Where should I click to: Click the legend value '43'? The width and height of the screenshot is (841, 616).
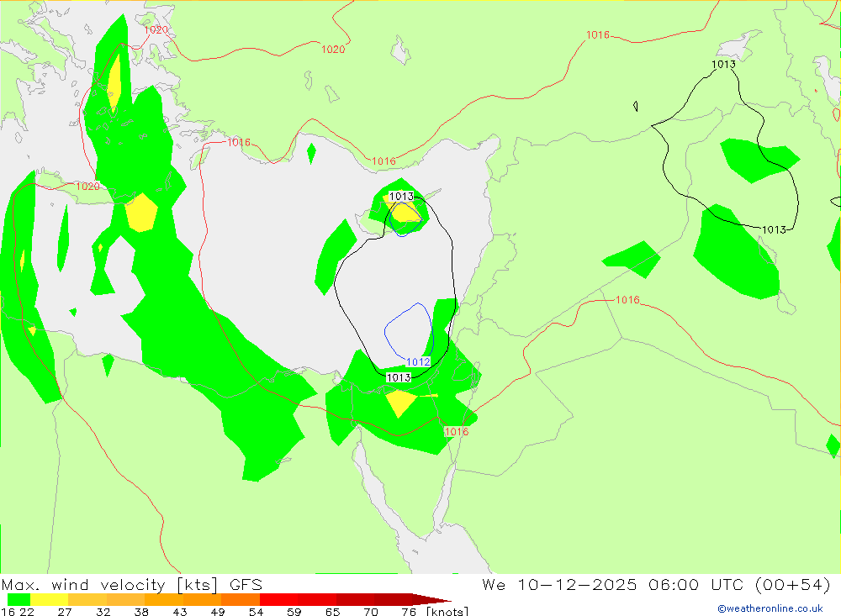pyautogui.click(x=180, y=612)
